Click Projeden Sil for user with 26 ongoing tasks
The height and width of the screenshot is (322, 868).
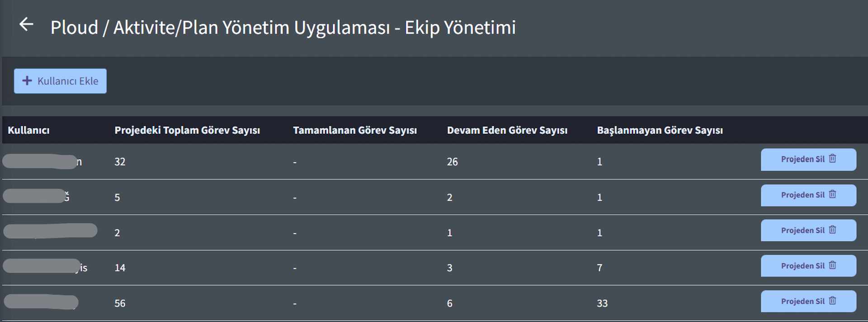[808, 159]
